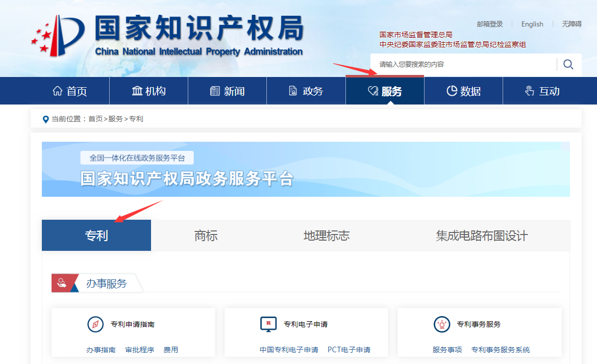The height and width of the screenshot is (364, 597).
Task: Open the 无障碍 accessibility link
Action: point(572,24)
